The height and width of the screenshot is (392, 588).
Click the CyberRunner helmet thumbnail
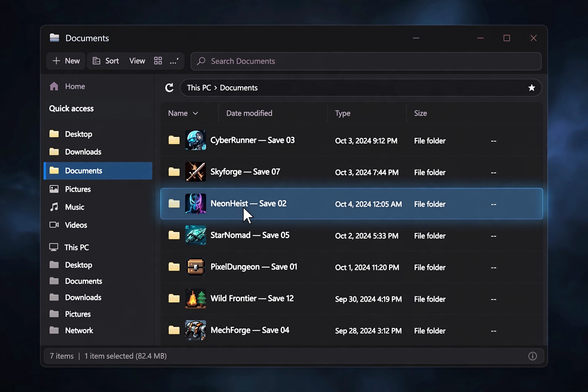[x=195, y=140]
